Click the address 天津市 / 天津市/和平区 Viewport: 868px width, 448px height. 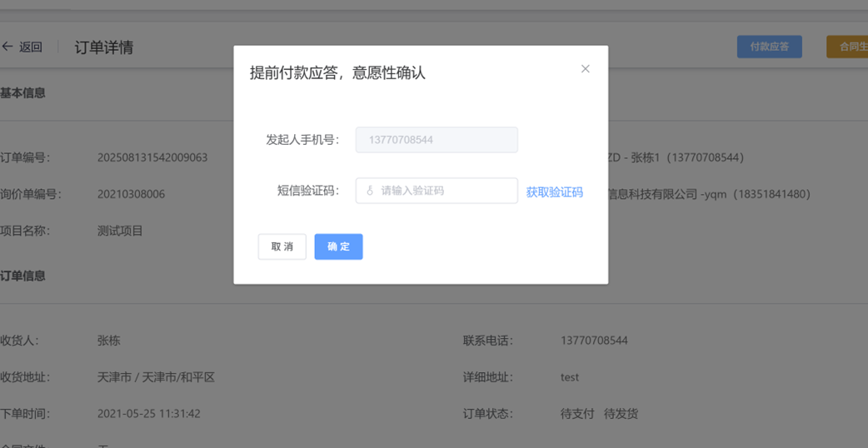(156, 377)
